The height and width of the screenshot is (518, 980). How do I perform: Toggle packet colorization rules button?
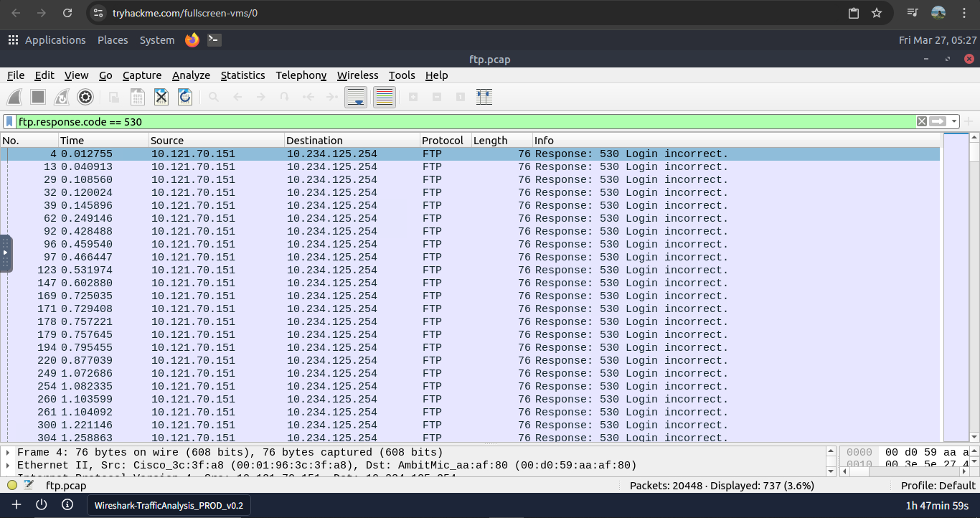[x=385, y=97]
